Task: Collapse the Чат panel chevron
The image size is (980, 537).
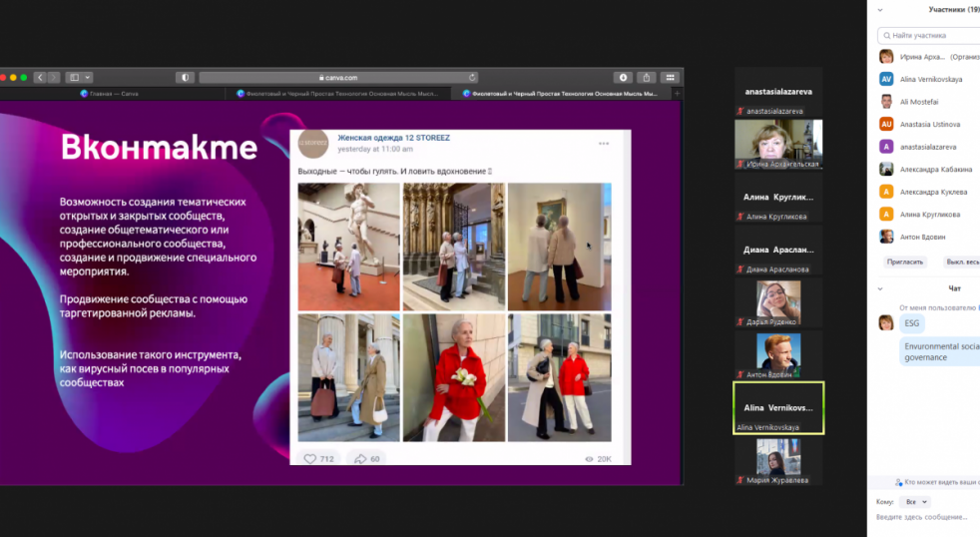Action: (x=880, y=288)
